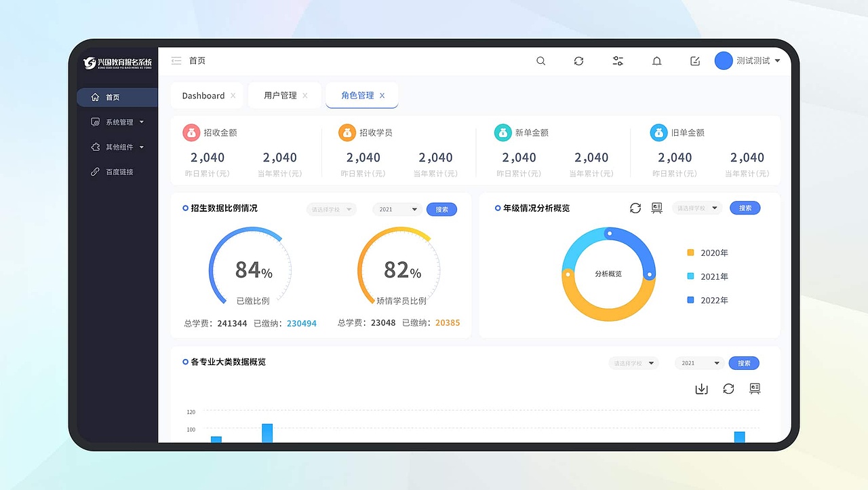Viewport: 868px width, 490px height.
Task: Click the 首页 breadcrumb in header
Action: (197, 61)
